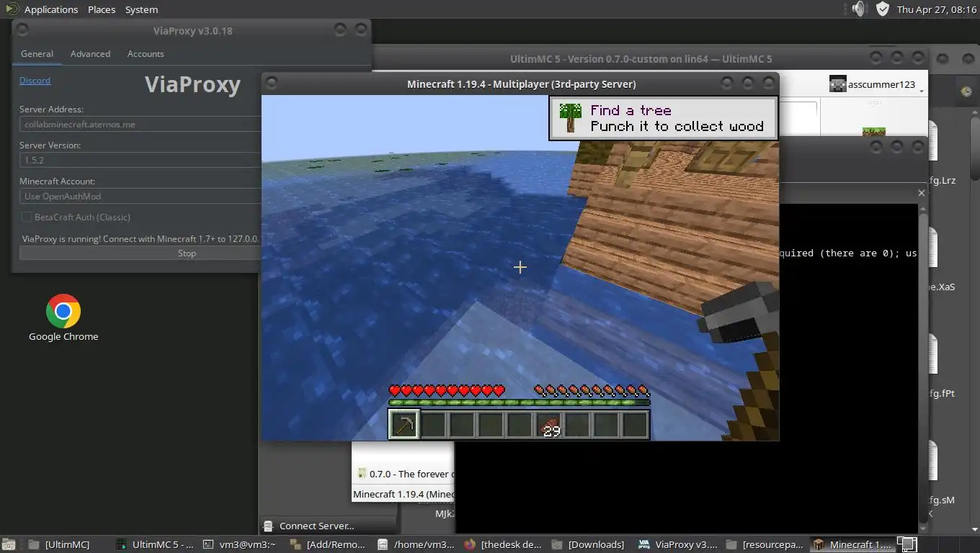Click the GNOME foot icon beside Applications
980x553 pixels.
coord(11,9)
